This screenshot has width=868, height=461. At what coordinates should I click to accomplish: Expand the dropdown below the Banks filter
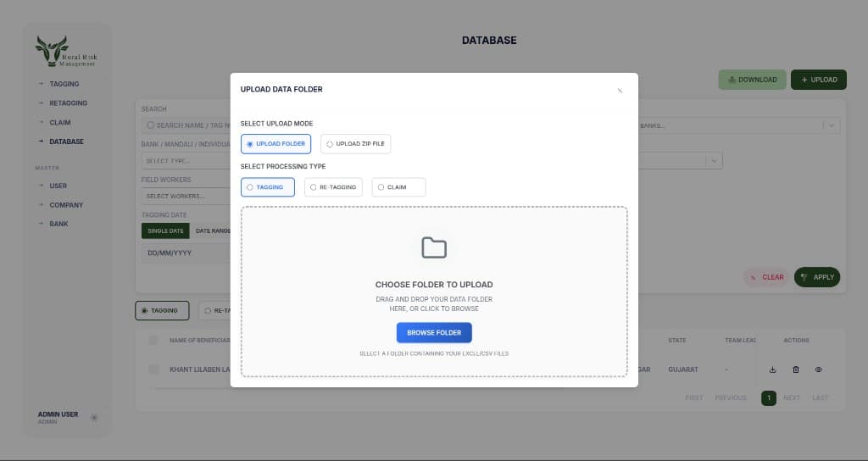click(x=714, y=161)
